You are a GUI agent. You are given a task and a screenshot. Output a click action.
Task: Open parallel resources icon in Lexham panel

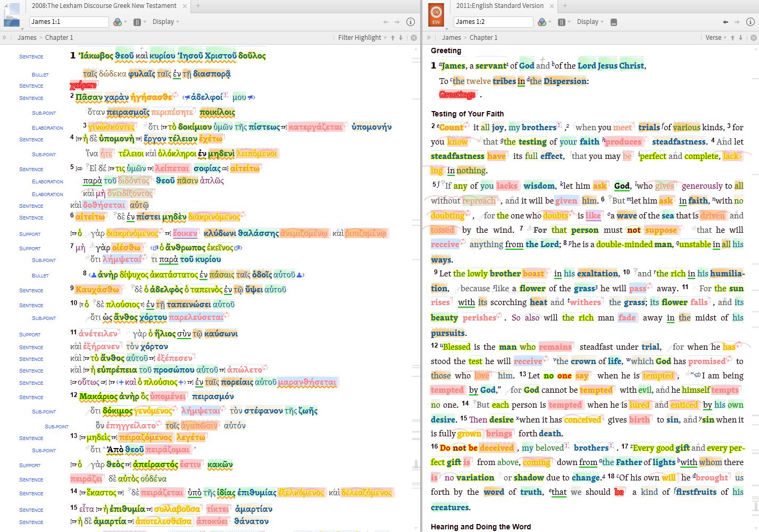pyautogui.click(x=137, y=22)
